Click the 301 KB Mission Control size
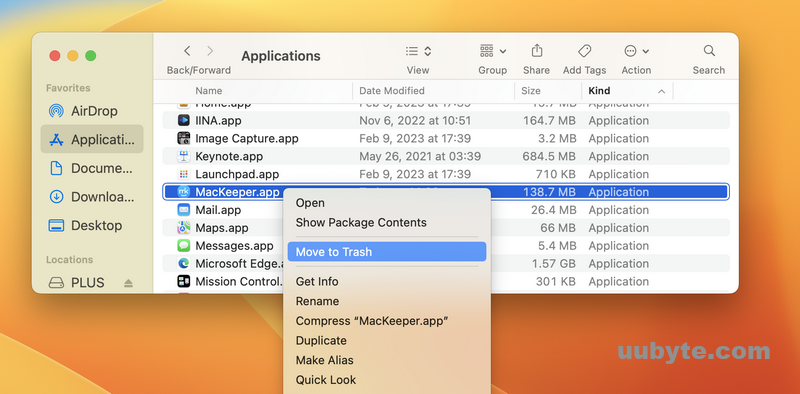The height and width of the screenshot is (394, 800). [556, 281]
